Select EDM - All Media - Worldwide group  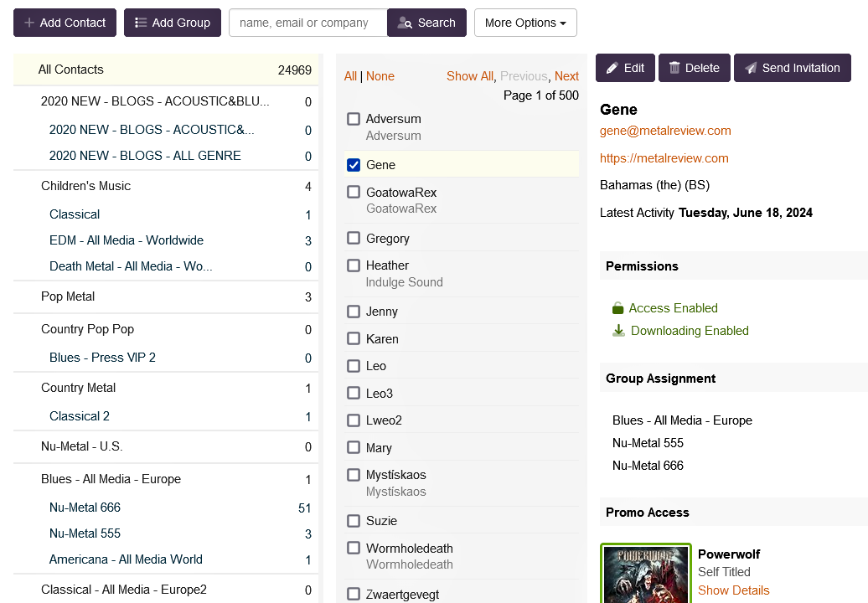coord(166,240)
